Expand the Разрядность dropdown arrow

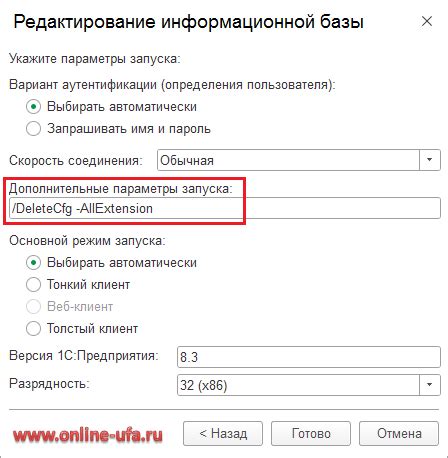(430, 385)
